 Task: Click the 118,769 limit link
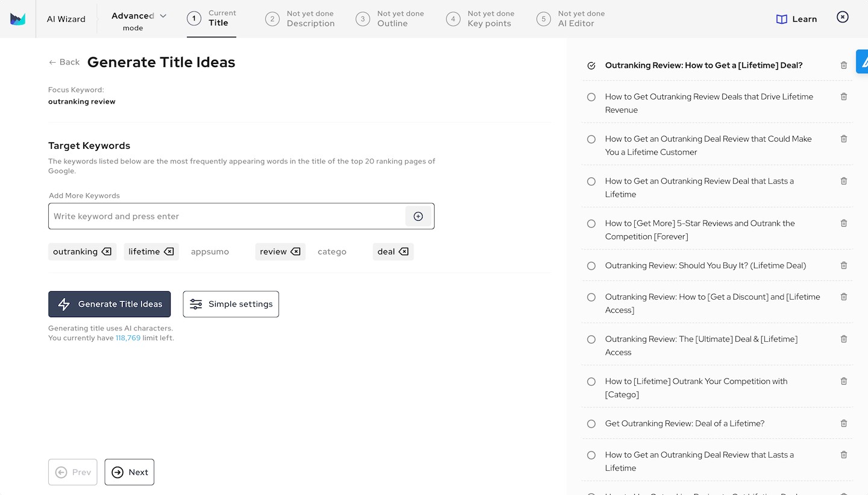tap(128, 338)
